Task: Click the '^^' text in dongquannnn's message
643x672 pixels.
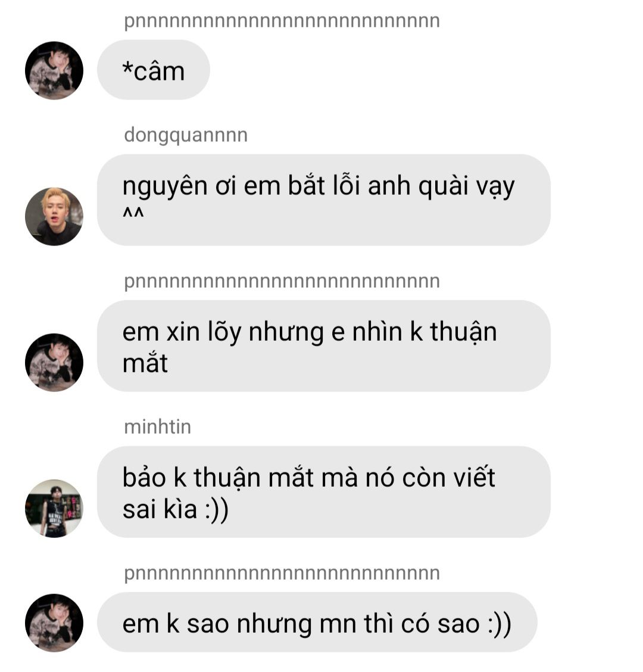Action: pyautogui.click(x=133, y=213)
